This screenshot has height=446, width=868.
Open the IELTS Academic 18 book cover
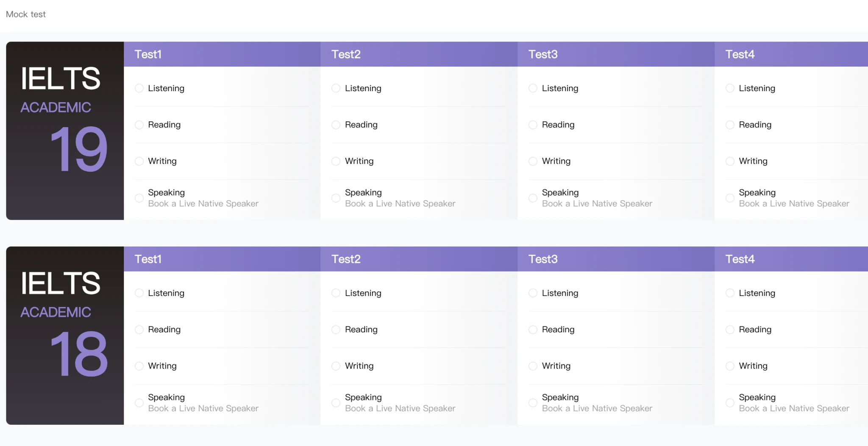point(65,335)
